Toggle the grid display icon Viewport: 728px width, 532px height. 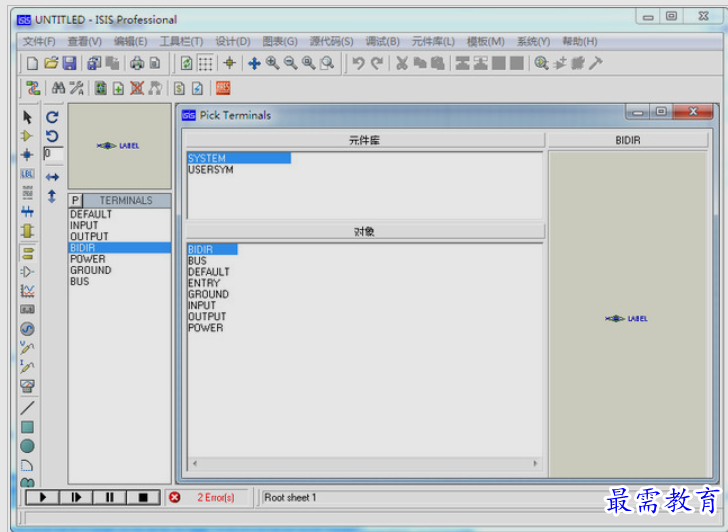[x=205, y=63]
